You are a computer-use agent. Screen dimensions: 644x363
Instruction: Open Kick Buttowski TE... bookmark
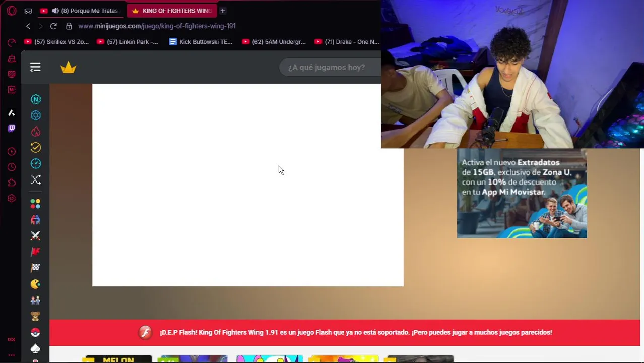click(201, 42)
